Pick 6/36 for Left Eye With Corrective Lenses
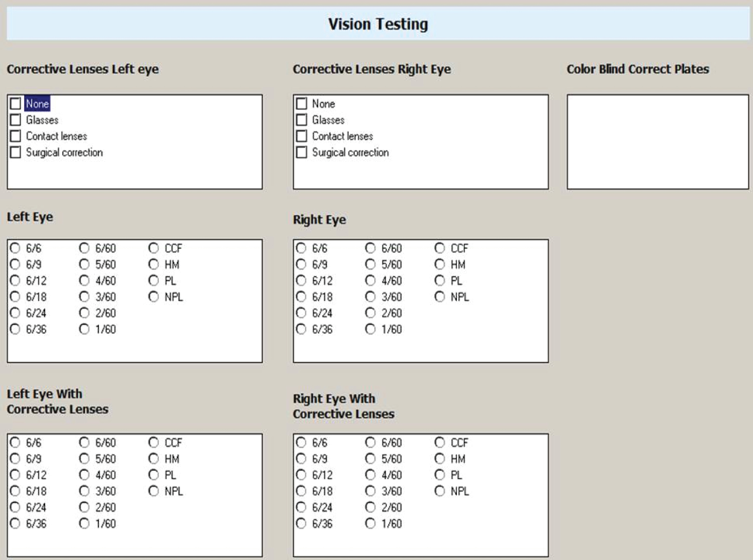This screenshot has width=753, height=560. pyautogui.click(x=16, y=523)
